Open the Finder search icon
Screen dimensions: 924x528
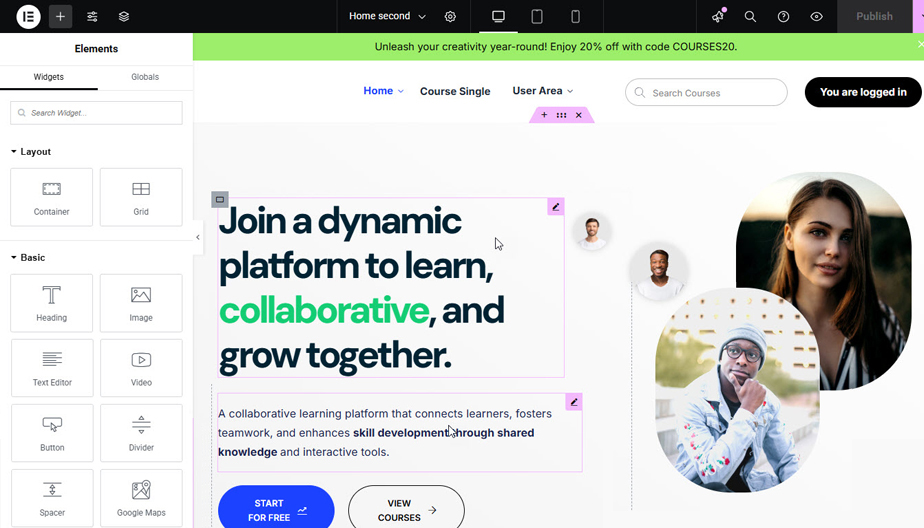click(x=750, y=16)
